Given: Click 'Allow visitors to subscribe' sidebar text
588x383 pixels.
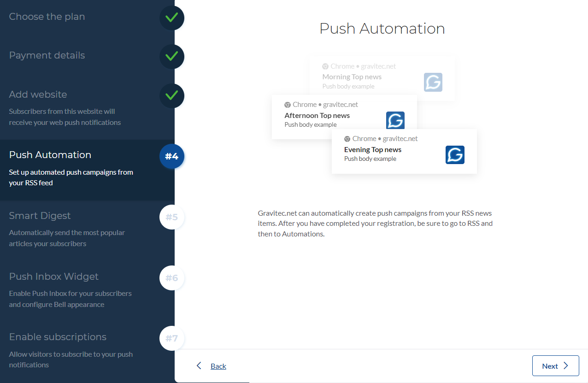Looking at the screenshot, I should click(71, 359).
